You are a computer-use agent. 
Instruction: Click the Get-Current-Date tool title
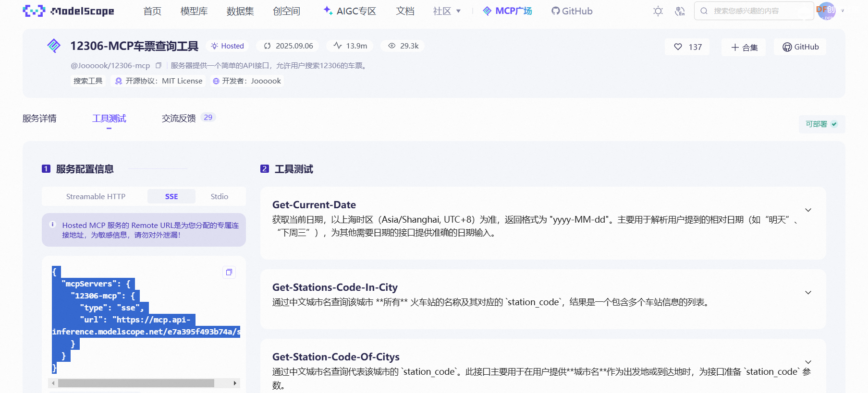pos(314,205)
